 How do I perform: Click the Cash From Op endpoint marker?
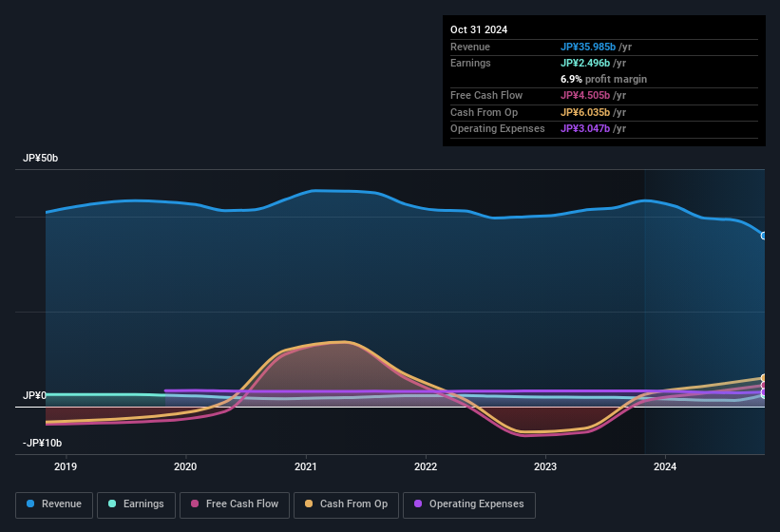pos(764,378)
